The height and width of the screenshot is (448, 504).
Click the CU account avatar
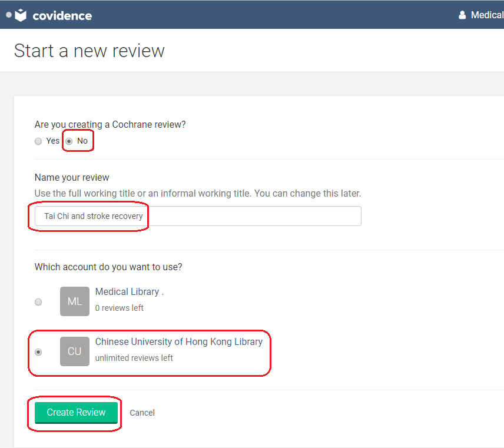point(75,351)
